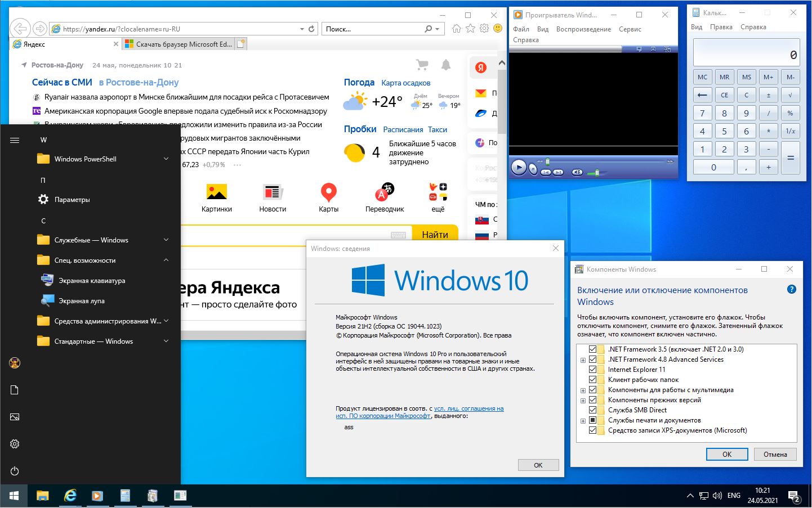Click Найти button on Yandex

click(x=435, y=234)
